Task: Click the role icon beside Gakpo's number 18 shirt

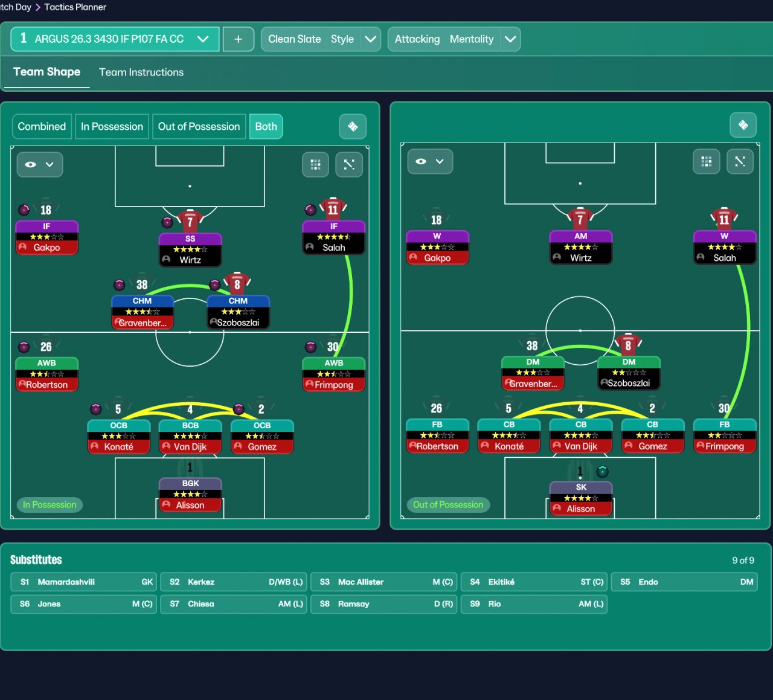Action: (x=24, y=210)
